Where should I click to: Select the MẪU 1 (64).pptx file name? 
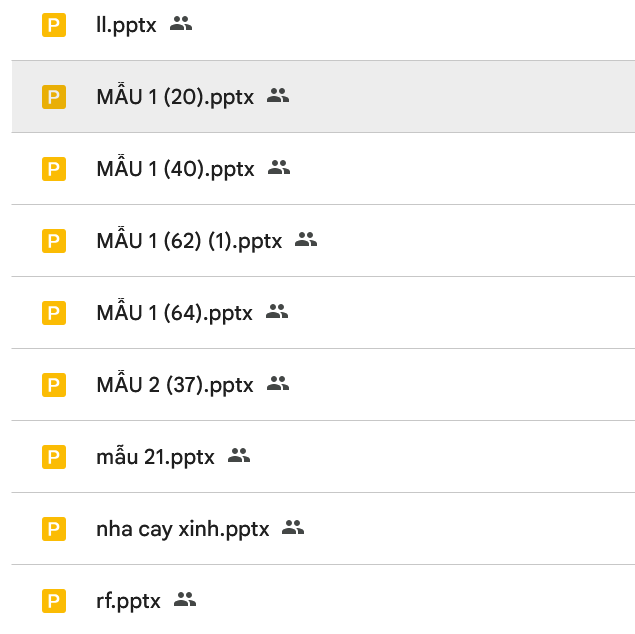pyautogui.click(x=174, y=313)
